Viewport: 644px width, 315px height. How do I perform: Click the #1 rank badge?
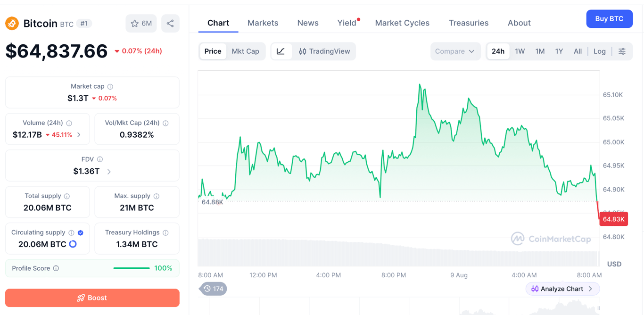pos(84,24)
